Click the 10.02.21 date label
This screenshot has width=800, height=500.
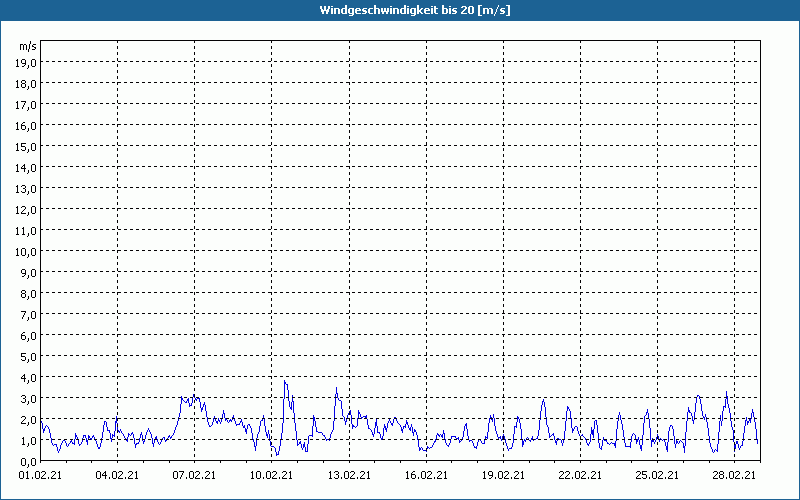[x=271, y=475]
